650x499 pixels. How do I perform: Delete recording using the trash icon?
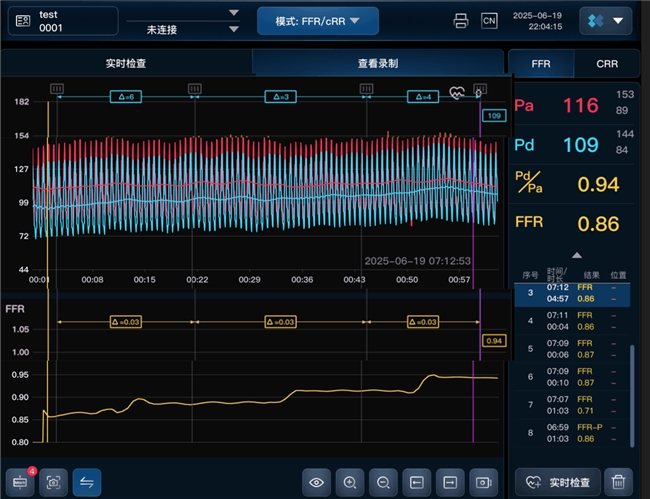click(x=621, y=482)
